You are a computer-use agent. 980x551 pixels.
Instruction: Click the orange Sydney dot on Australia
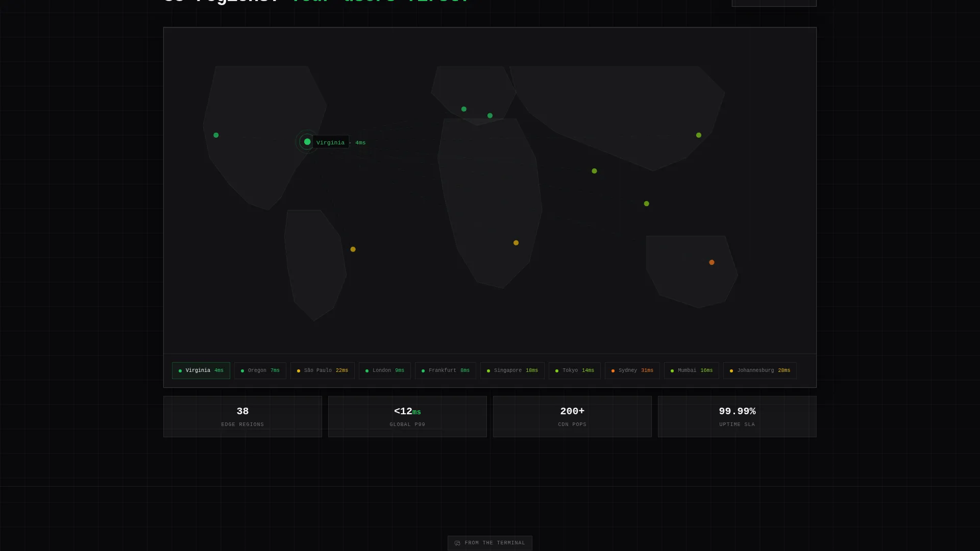click(712, 262)
